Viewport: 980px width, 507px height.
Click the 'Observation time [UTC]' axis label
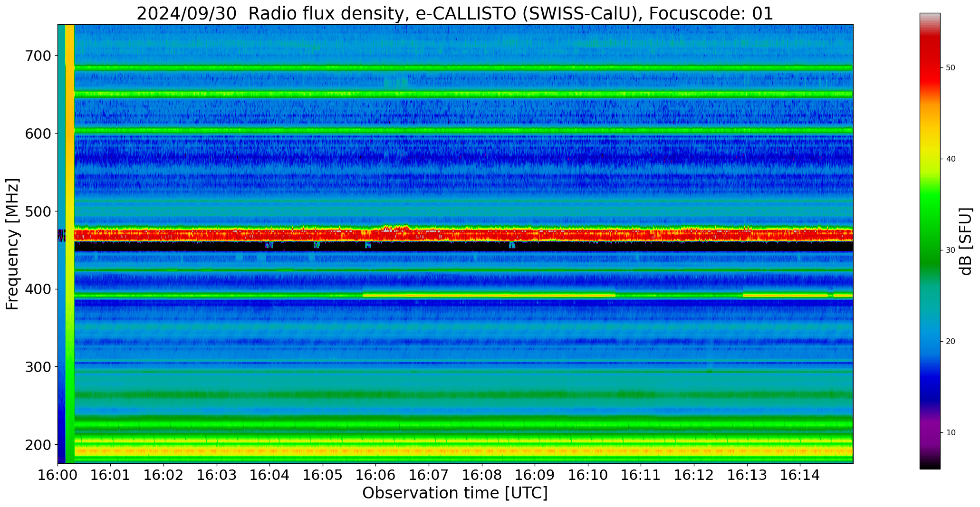(x=455, y=493)
